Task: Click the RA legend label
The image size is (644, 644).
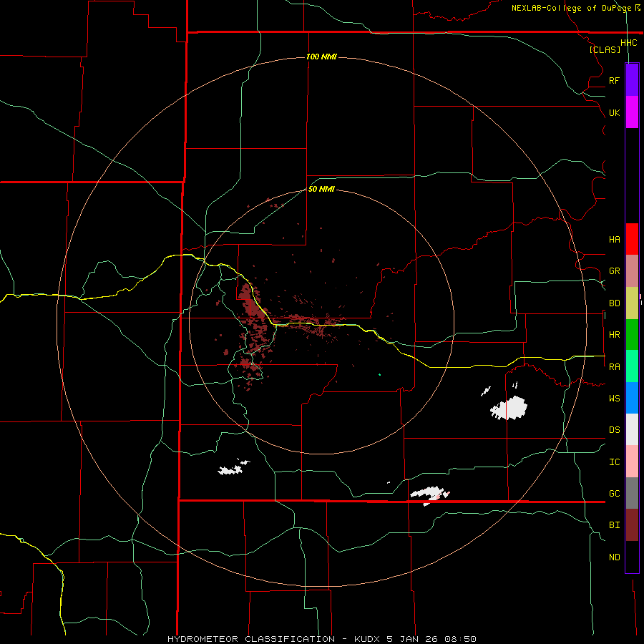Action: tap(614, 367)
